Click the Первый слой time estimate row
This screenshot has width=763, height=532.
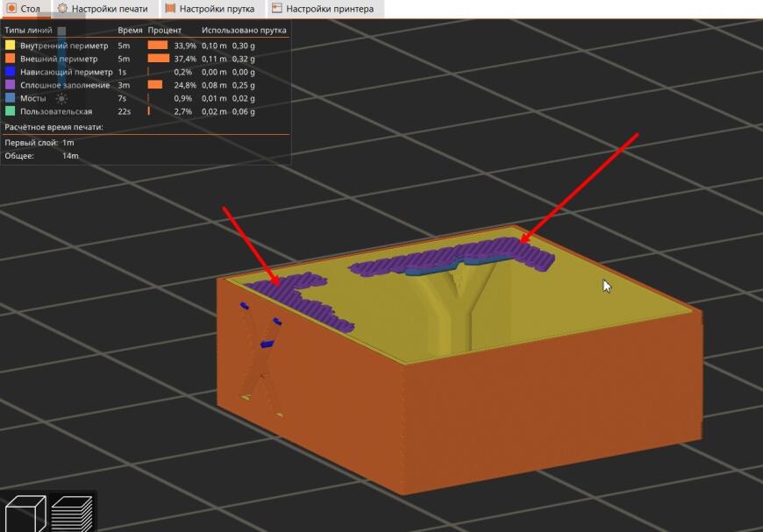(x=39, y=142)
